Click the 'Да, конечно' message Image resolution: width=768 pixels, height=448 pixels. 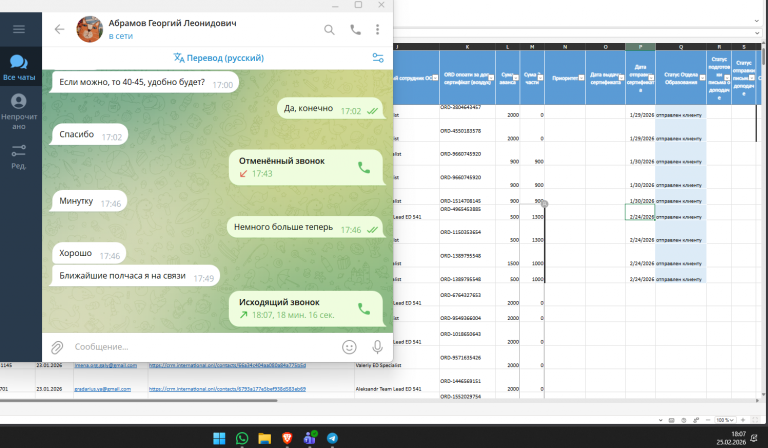330,108
